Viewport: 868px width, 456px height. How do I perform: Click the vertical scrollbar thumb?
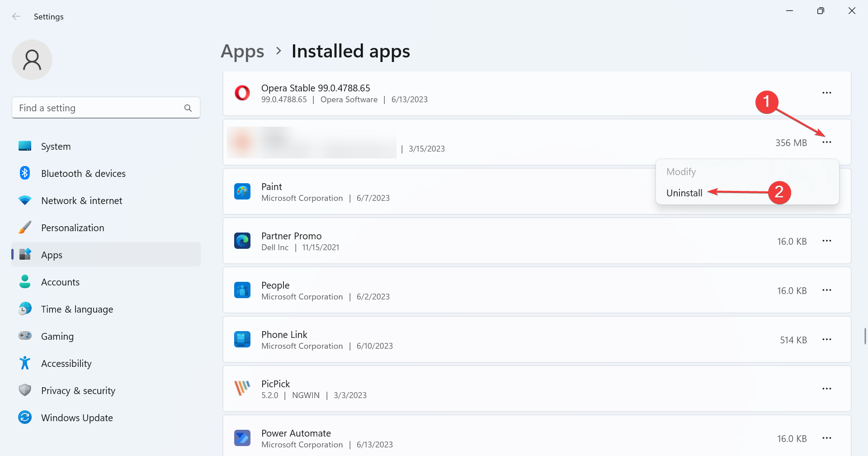click(865, 336)
